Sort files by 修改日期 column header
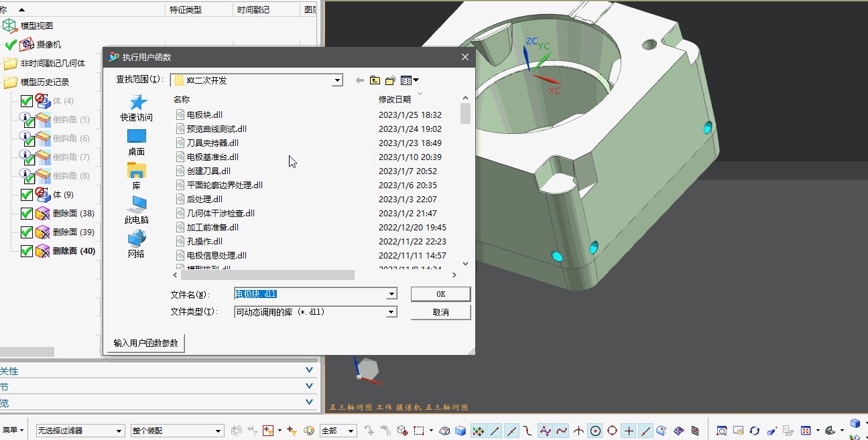The width and height of the screenshot is (868, 440). point(394,99)
